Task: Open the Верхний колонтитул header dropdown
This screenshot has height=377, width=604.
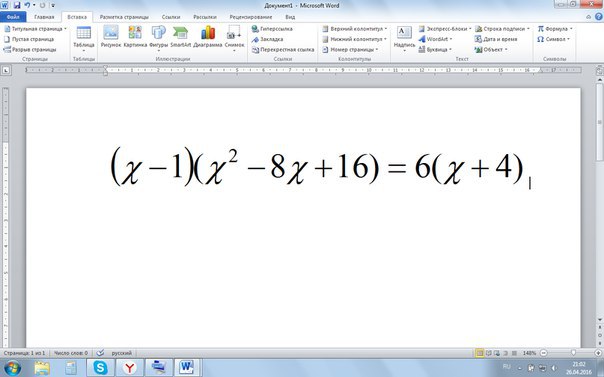Action: [354, 29]
